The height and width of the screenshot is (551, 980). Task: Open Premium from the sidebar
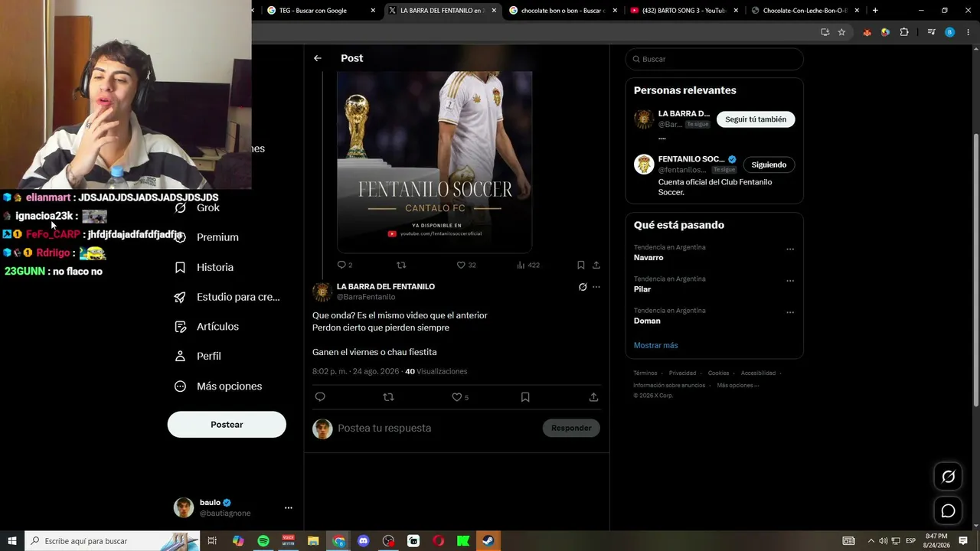pos(207,237)
